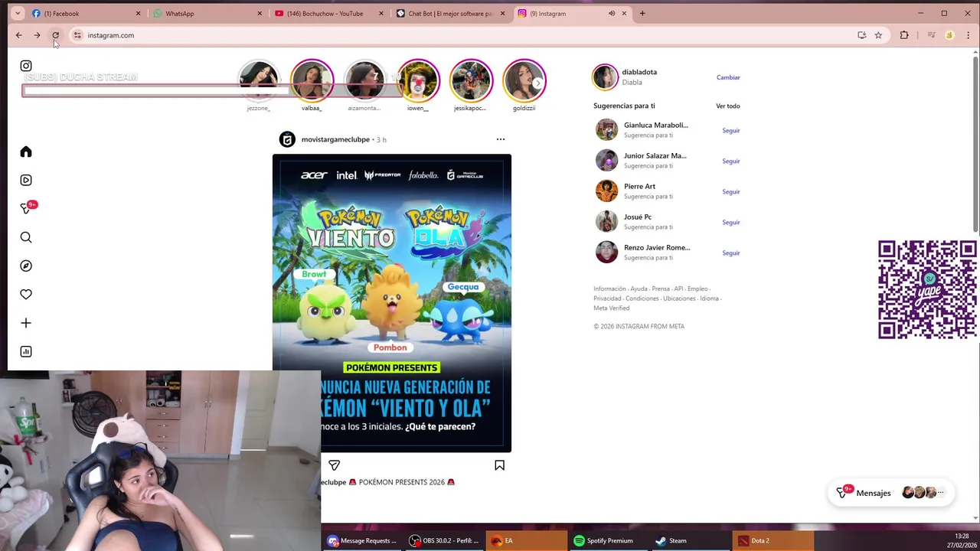Image resolution: width=980 pixels, height=551 pixels.
Task: View site information icon in address bar
Action: click(77, 35)
